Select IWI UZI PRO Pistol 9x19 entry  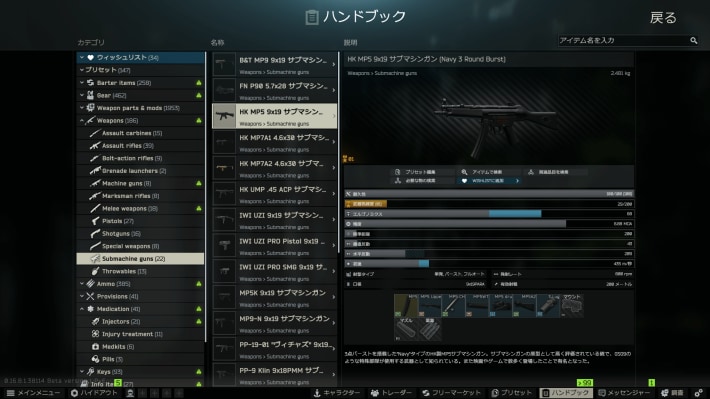pos(274,246)
